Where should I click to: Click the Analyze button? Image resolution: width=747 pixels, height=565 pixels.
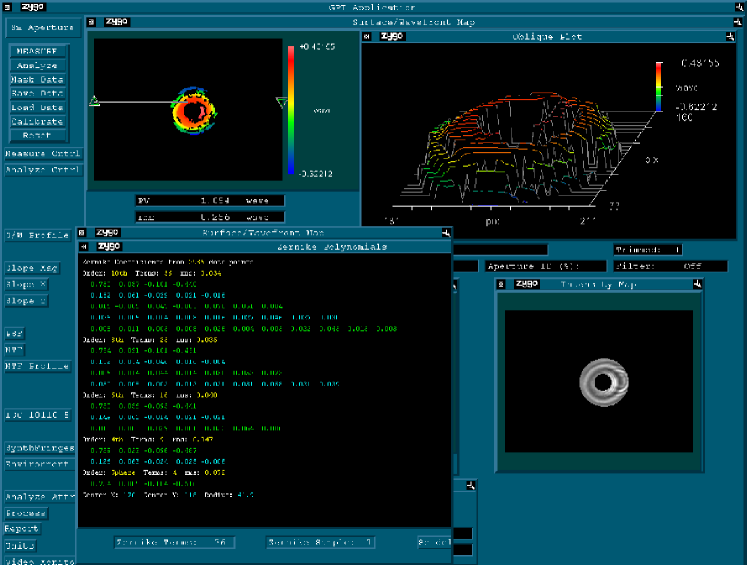37,65
